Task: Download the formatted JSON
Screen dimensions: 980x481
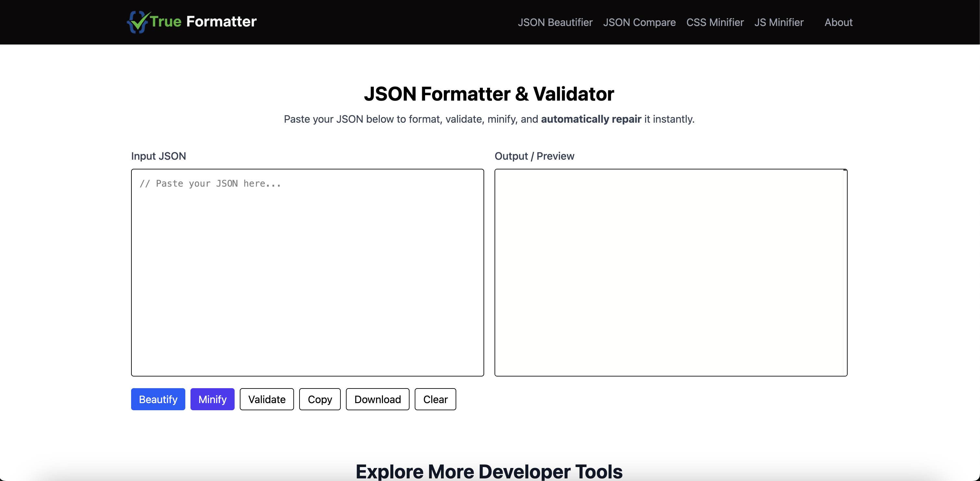Action: [377, 399]
